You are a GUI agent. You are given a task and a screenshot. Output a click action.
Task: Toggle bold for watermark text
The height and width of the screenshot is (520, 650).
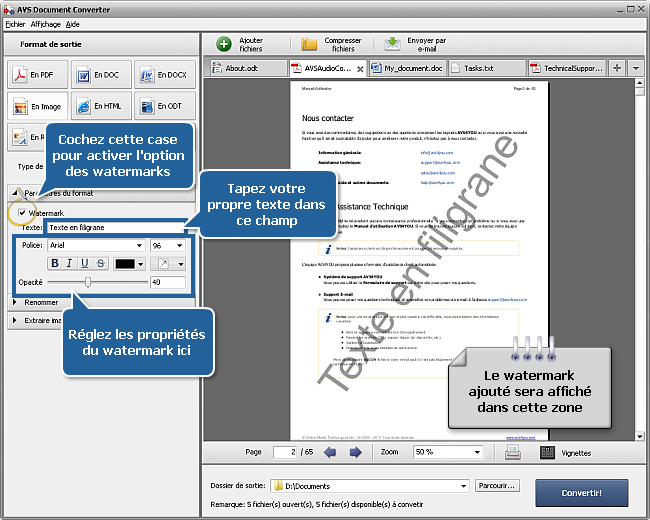point(54,263)
